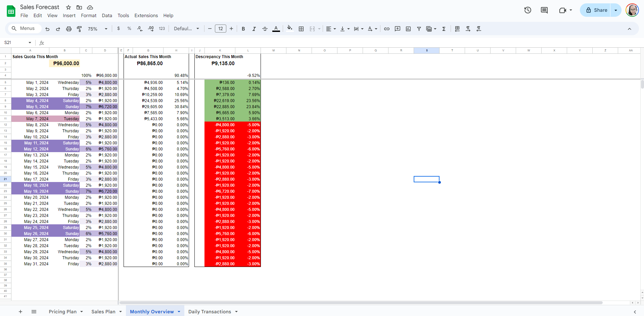Increase the font size
This screenshot has height=316, width=644.
(x=231, y=29)
